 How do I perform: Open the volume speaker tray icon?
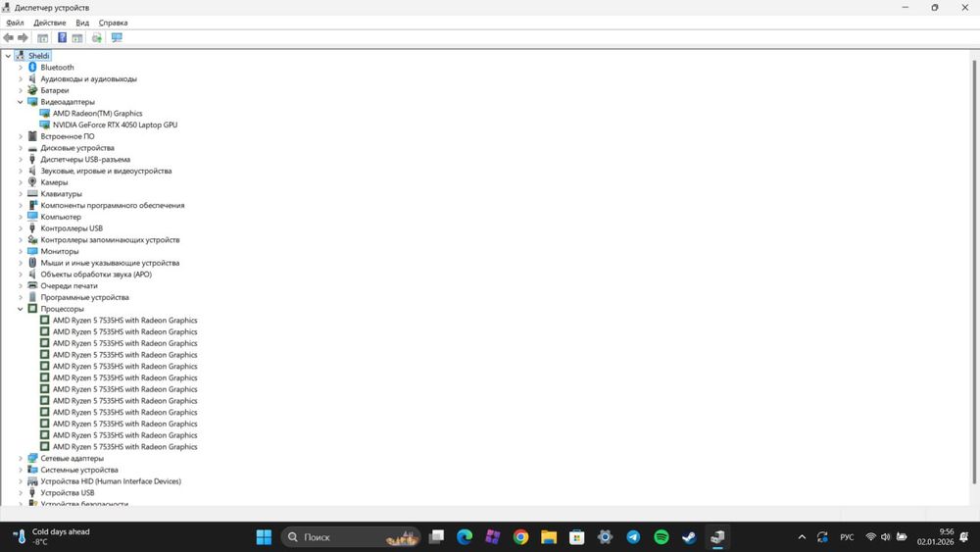click(x=886, y=537)
